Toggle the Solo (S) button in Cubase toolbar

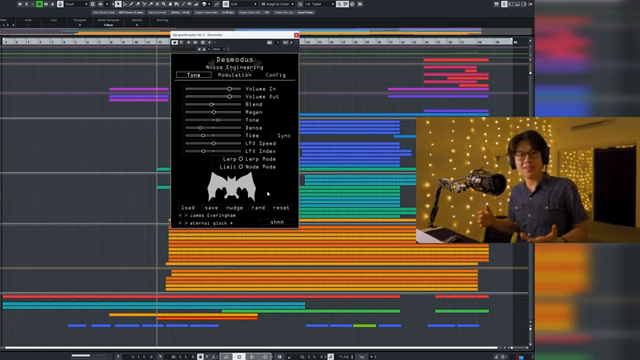click(27, 4)
